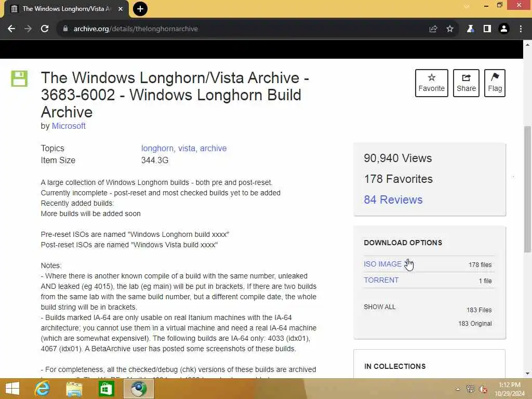Select the Windows Longhorn/Vista Archive tab
This screenshot has width=532, height=399.
[x=66, y=9]
